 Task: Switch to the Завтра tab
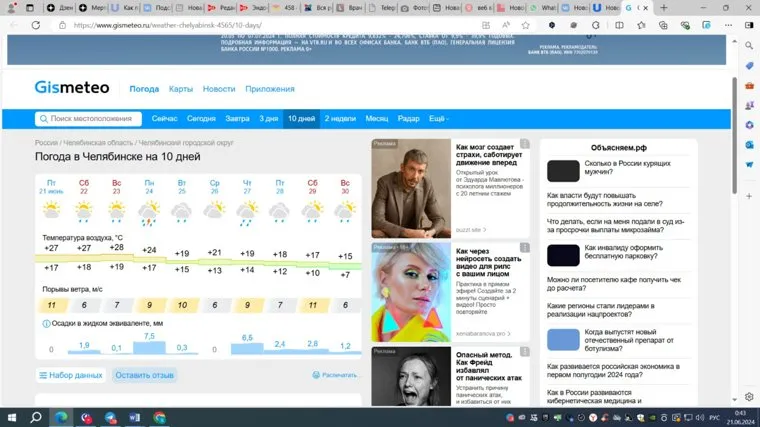pos(237,118)
